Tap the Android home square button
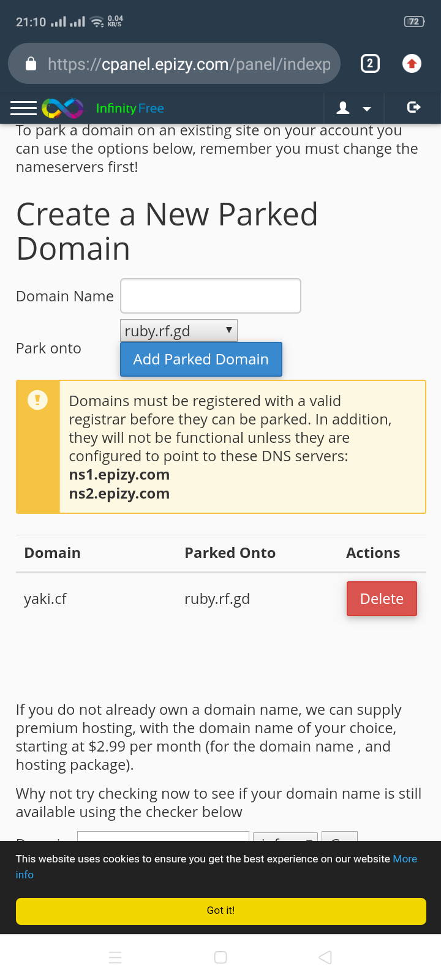Image resolution: width=441 pixels, height=980 pixels. [221, 957]
